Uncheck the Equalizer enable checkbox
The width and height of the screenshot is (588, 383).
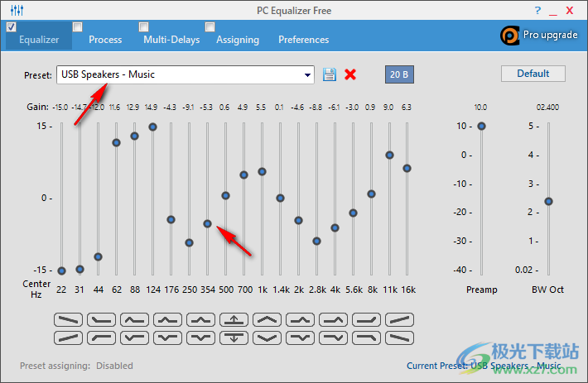[x=12, y=27]
